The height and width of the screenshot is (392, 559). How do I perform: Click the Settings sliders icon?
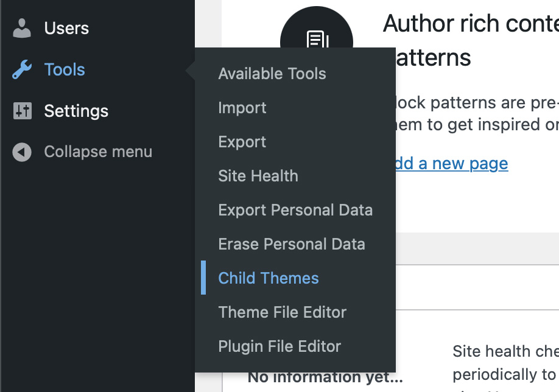point(22,111)
